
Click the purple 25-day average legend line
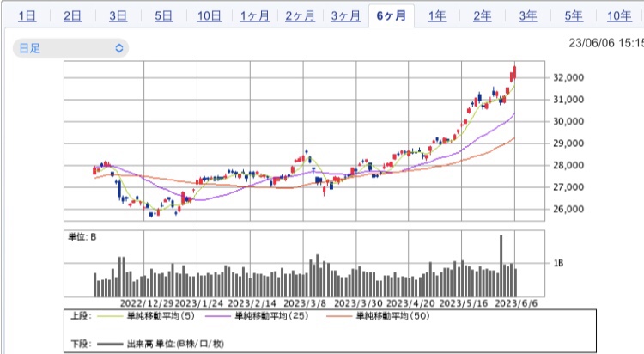(x=218, y=316)
